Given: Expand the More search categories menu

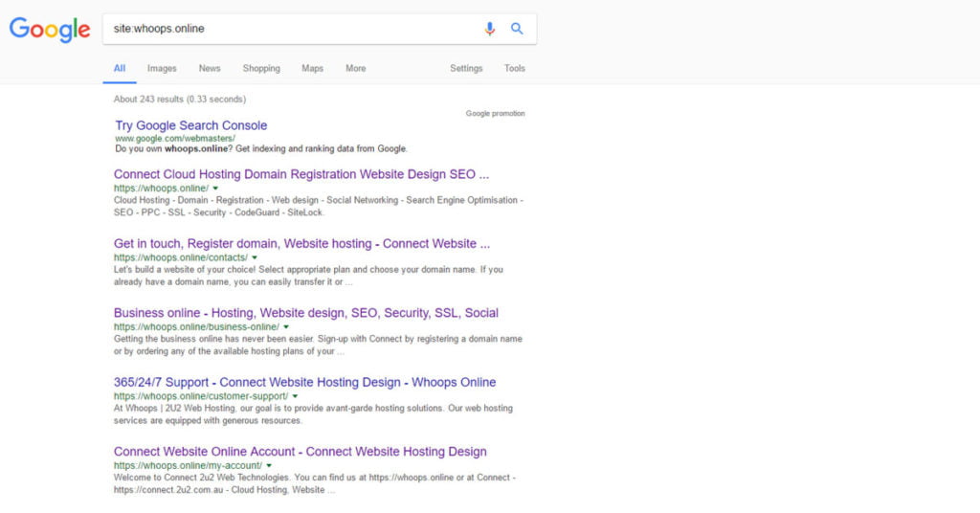Looking at the screenshot, I should [356, 68].
